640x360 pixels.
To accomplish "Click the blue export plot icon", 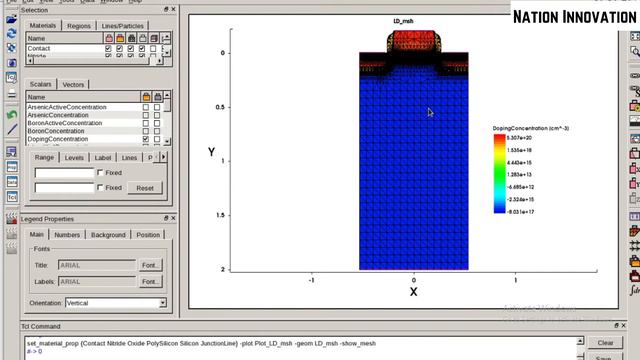I will pyautogui.click(x=11, y=63).
